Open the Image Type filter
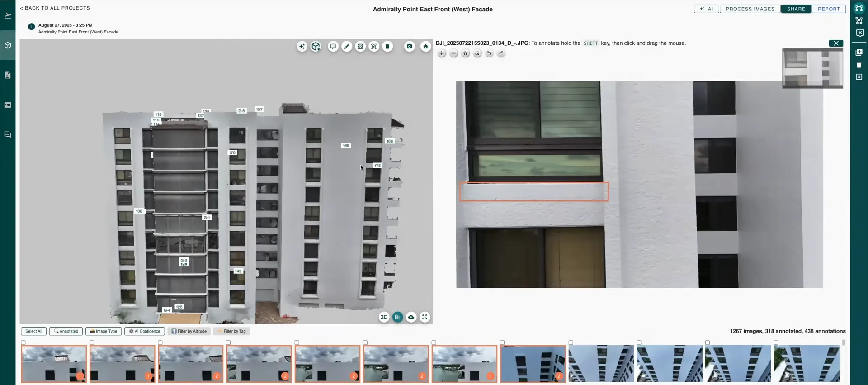The image size is (868, 385). click(104, 331)
